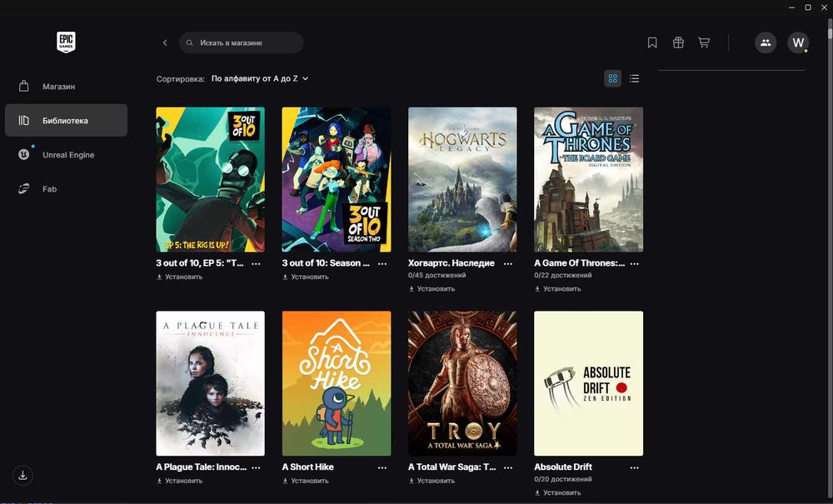This screenshot has height=504, width=833.
Task: Open the wishlist bookmark icon
Action: (652, 42)
